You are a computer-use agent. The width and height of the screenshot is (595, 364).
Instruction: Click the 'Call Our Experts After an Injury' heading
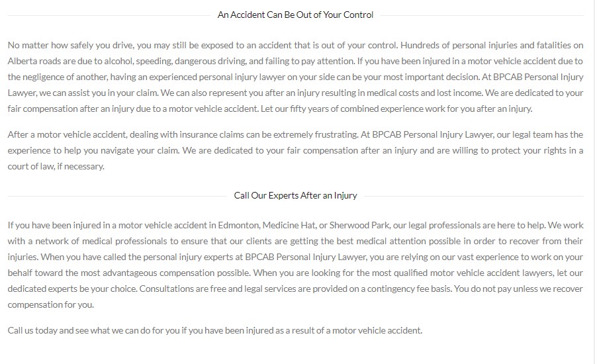295,195
